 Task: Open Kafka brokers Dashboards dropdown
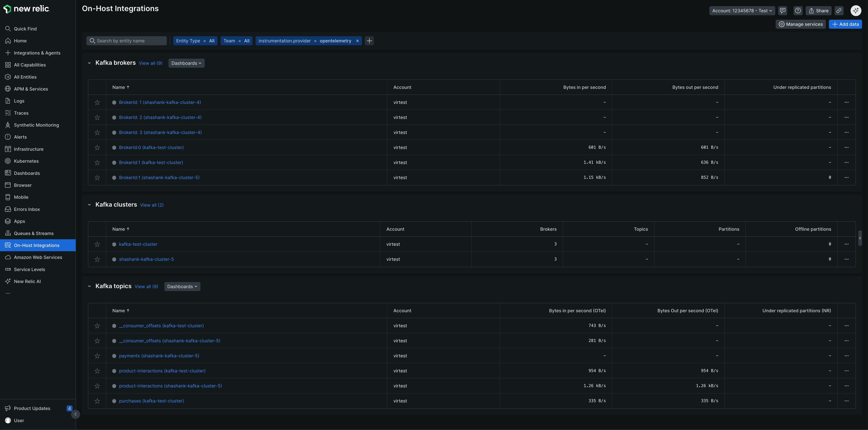[186, 63]
